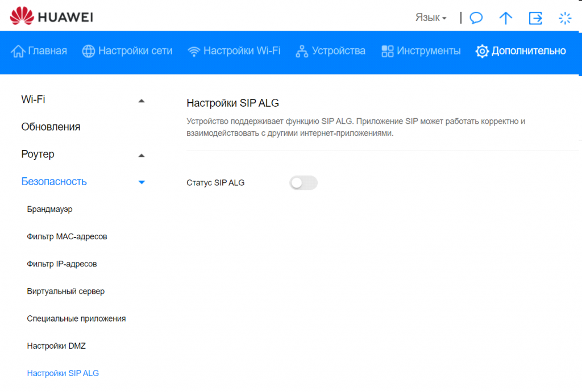Viewport: 582px width, 392px height.
Task: Enable the Статус SIP ALG switch
Action: pyautogui.click(x=304, y=183)
